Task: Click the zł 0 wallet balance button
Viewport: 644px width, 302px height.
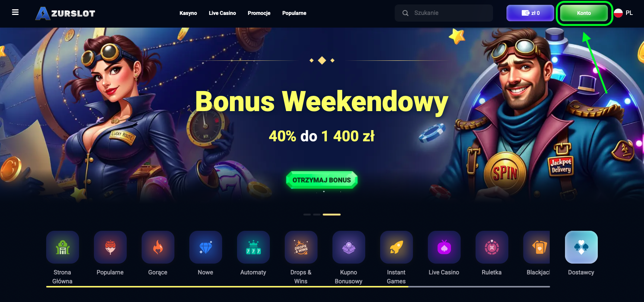Action: 530,13
